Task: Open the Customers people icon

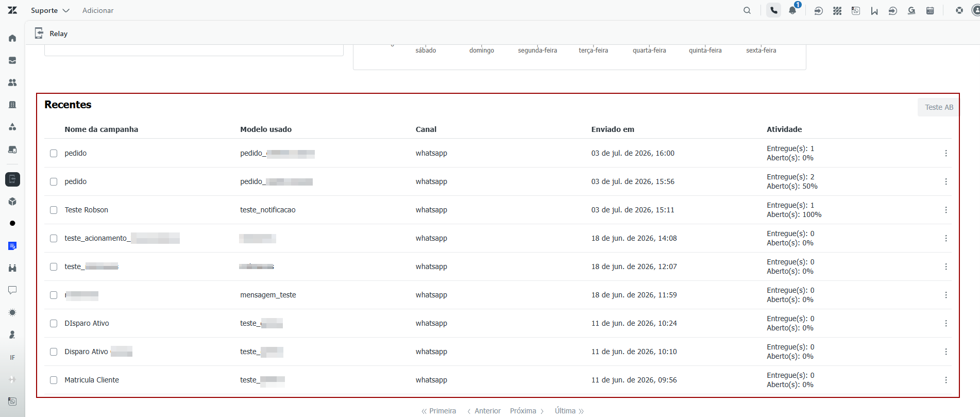Action: click(x=12, y=82)
